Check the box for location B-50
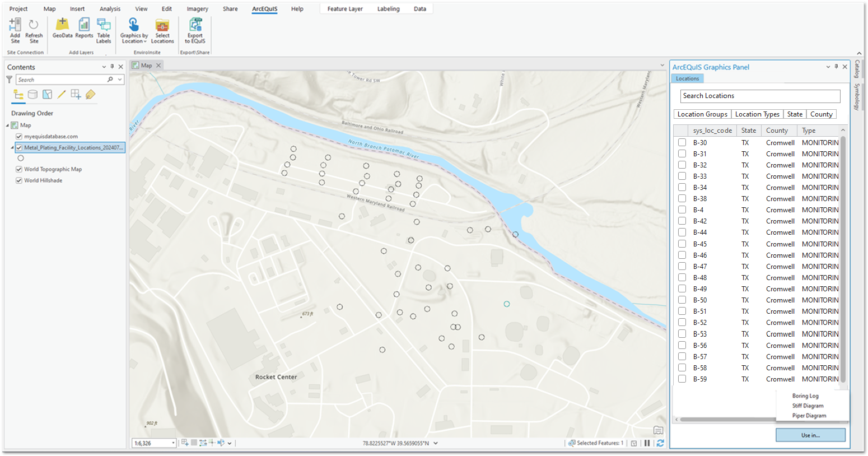This screenshot has width=868, height=456. pyautogui.click(x=682, y=300)
